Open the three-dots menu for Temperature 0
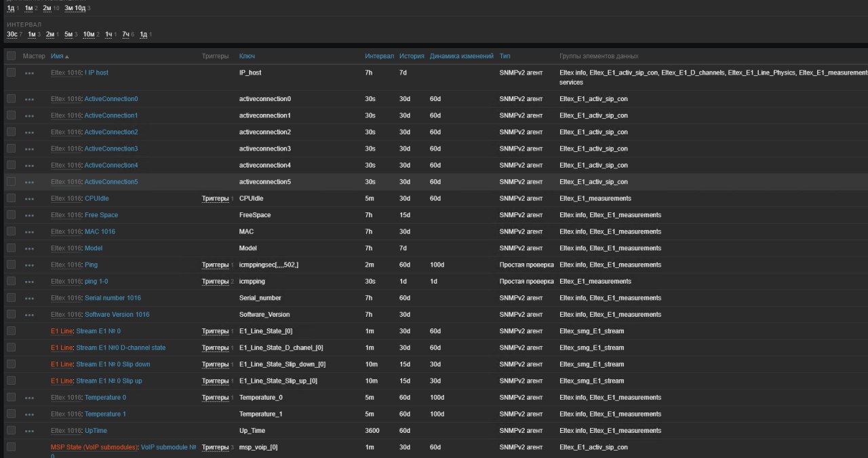Screen dimensions: 868x458 29,398
